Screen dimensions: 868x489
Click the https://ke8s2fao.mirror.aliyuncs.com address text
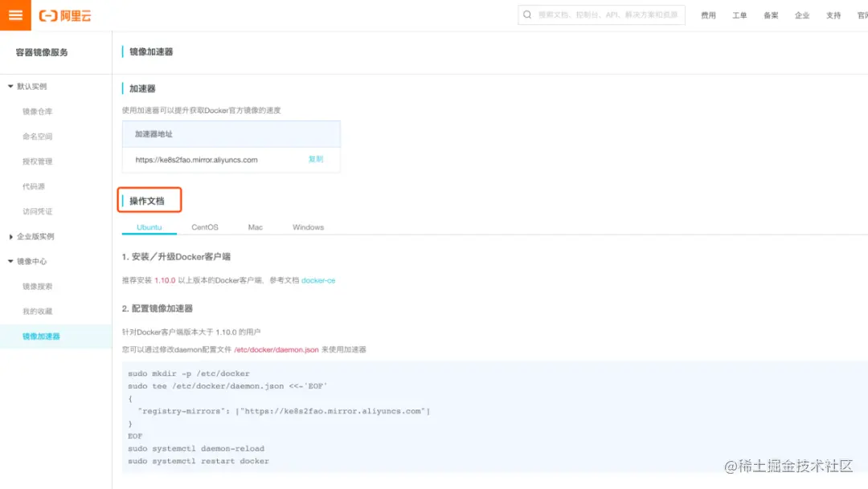[x=197, y=160]
